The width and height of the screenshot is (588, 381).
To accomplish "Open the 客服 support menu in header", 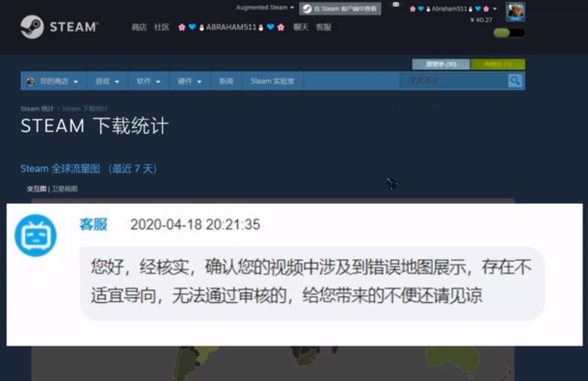I will [x=323, y=28].
